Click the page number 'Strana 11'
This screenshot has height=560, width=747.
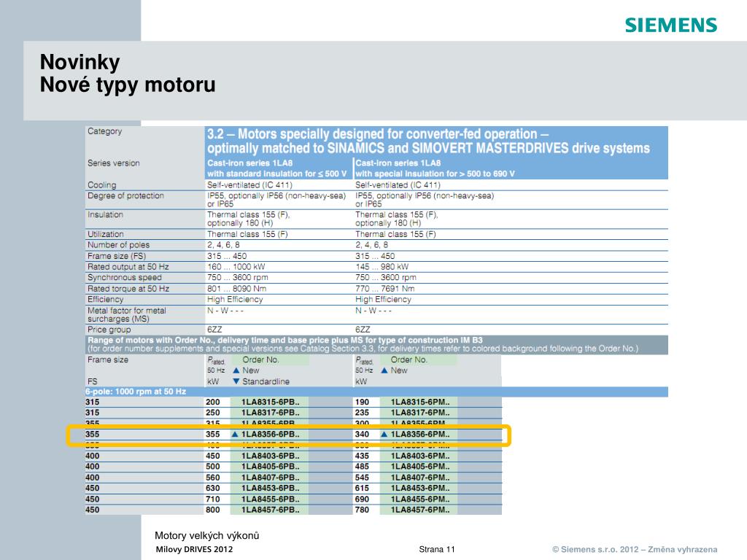click(x=437, y=549)
